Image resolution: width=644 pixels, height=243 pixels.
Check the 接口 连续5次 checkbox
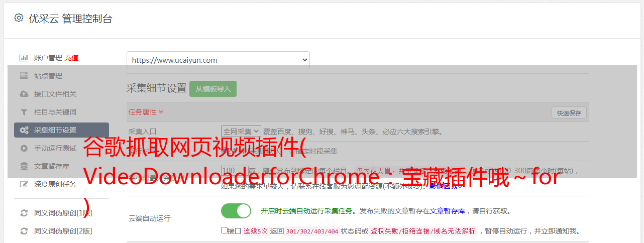224,230
